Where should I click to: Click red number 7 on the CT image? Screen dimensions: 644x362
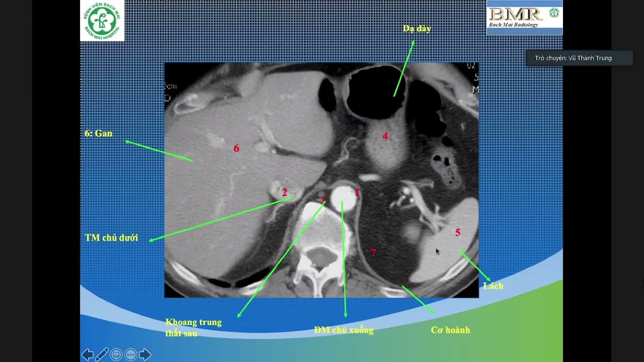pos(373,252)
